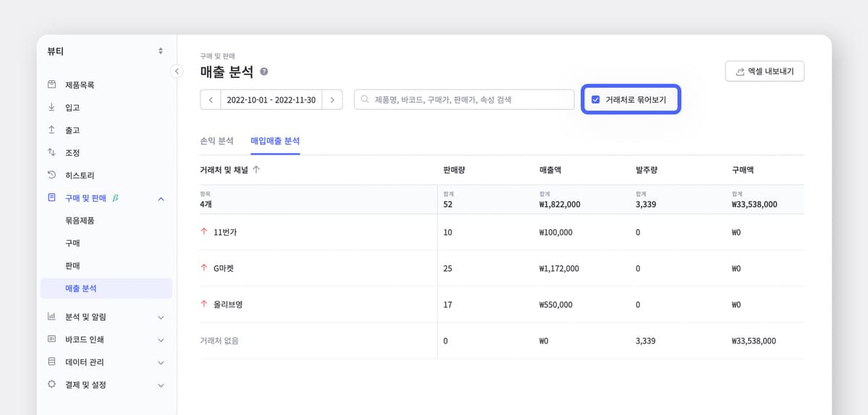
Task: Click the 올리브영 row name
Action: pos(228,304)
